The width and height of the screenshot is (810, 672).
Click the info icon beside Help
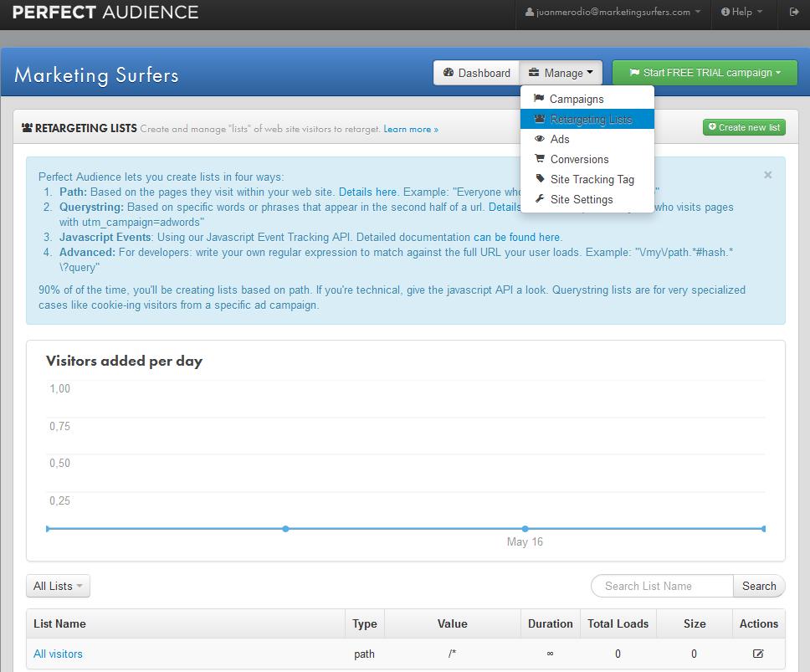click(x=725, y=12)
